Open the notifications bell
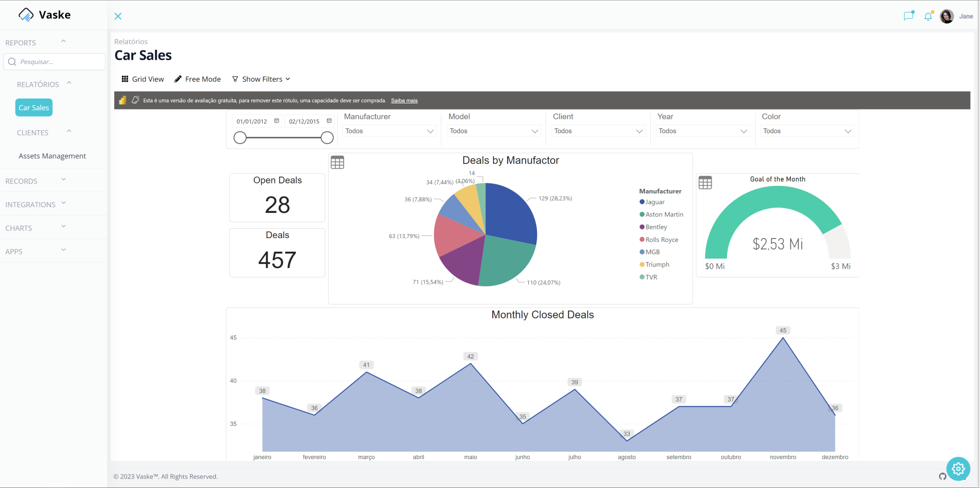 [928, 16]
